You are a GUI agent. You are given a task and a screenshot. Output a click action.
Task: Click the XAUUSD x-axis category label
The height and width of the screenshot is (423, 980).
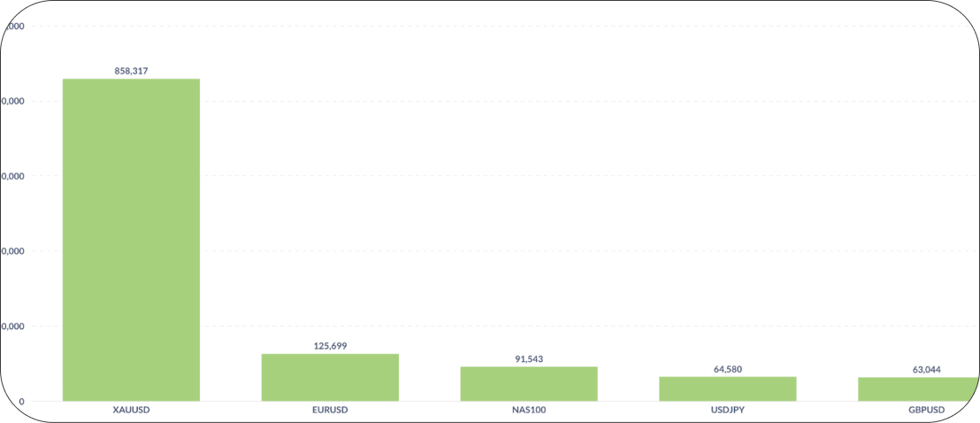pyautogui.click(x=131, y=411)
